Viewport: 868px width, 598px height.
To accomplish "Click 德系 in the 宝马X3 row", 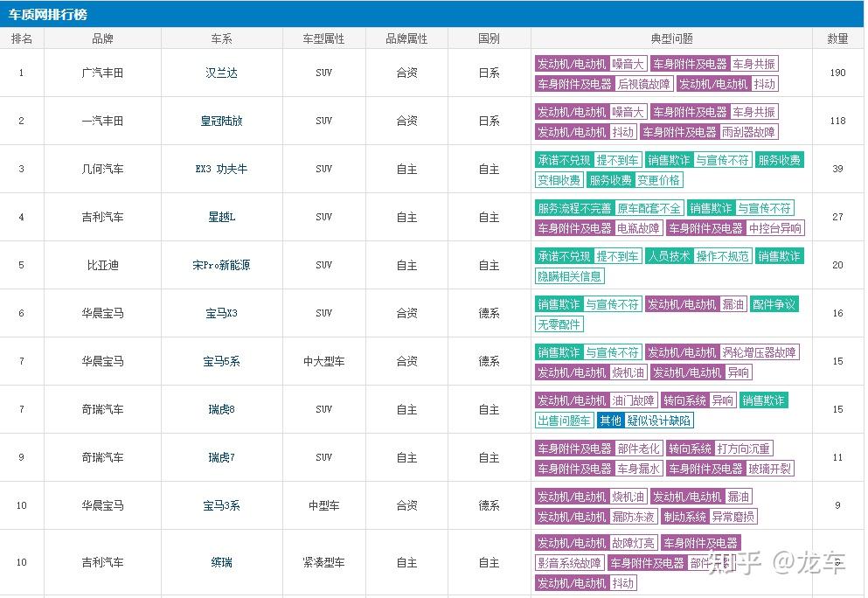I will point(490,313).
